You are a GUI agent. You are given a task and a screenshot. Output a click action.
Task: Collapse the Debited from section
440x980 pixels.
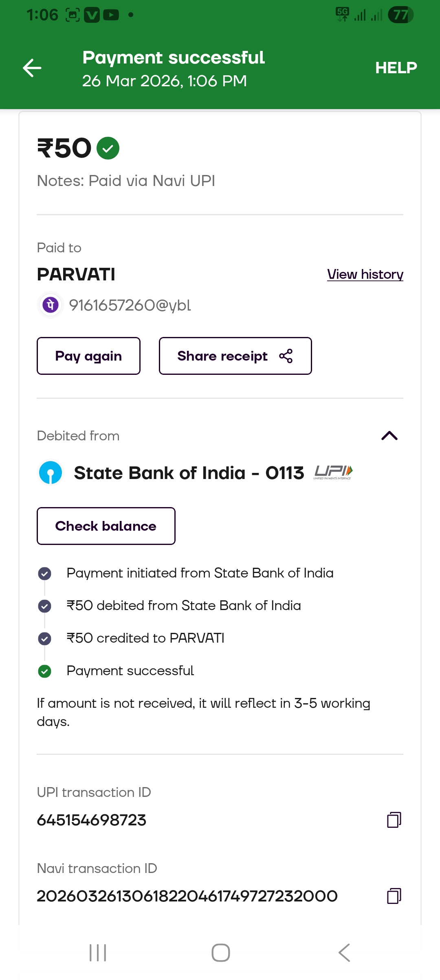[389, 436]
